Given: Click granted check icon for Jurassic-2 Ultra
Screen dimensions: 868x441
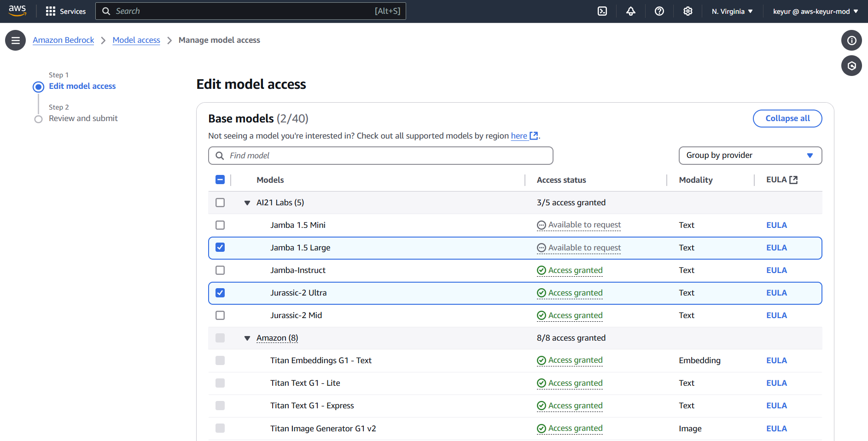Looking at the screenshot, I should click(x=542, y=293).
